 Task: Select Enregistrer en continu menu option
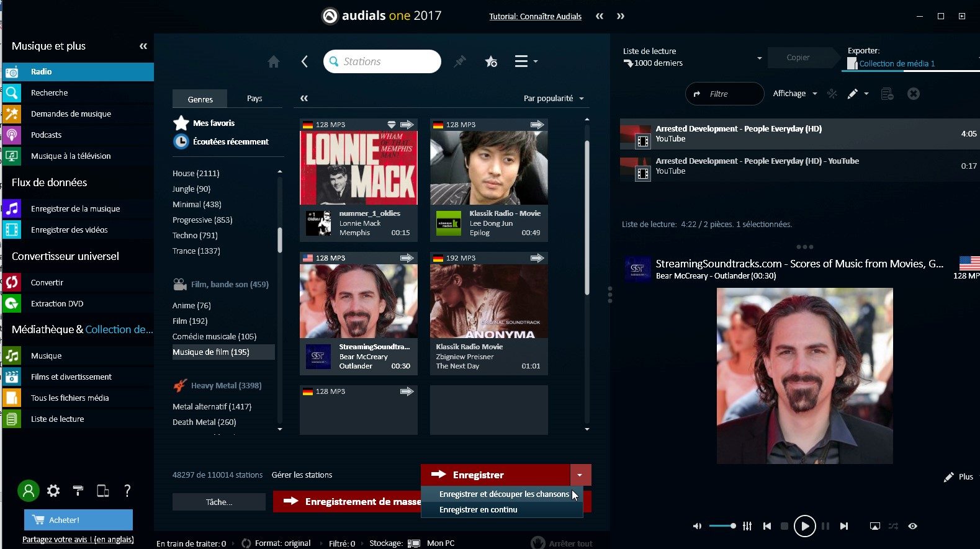point(478,509)
